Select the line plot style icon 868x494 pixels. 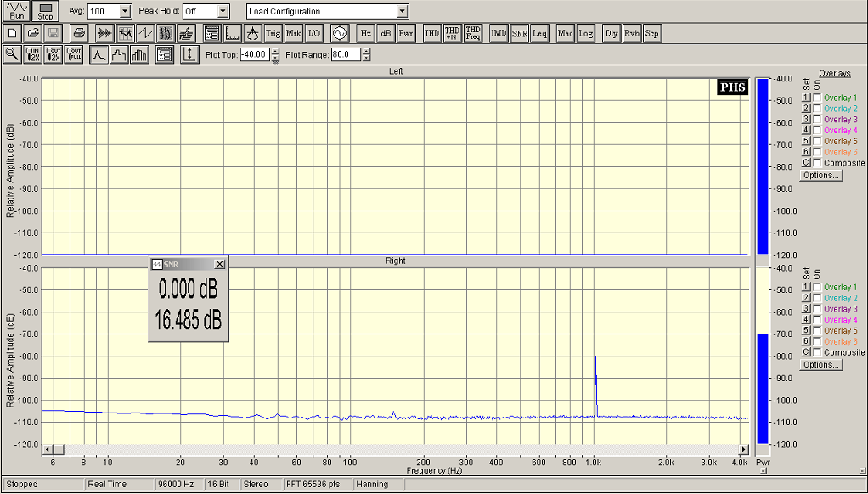[x=99, y=54]
